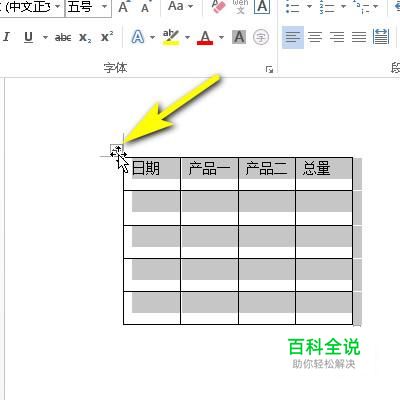Align text left
The width and height of the screenshot is (400, 400).
293,37
